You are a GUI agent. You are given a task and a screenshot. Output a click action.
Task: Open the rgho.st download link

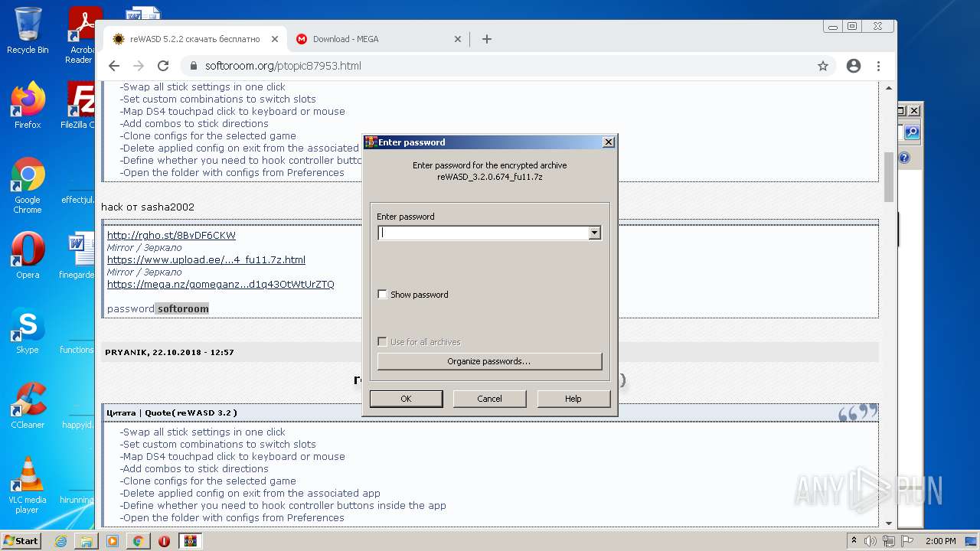[x=171, y=236]
